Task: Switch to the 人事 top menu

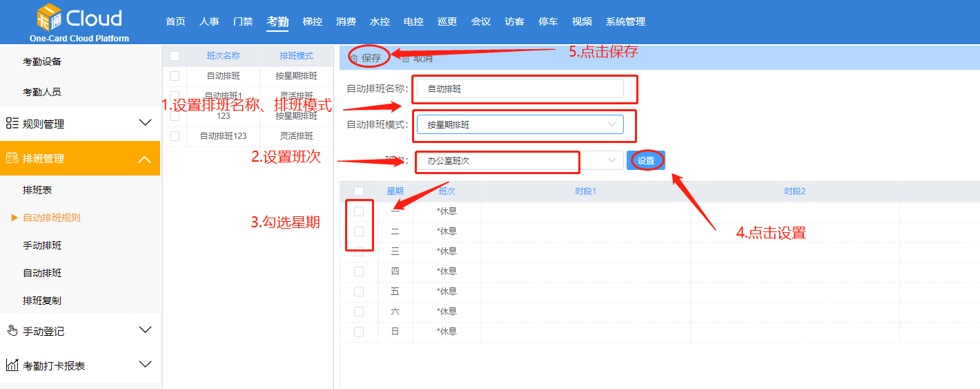Action: point(209,21)
